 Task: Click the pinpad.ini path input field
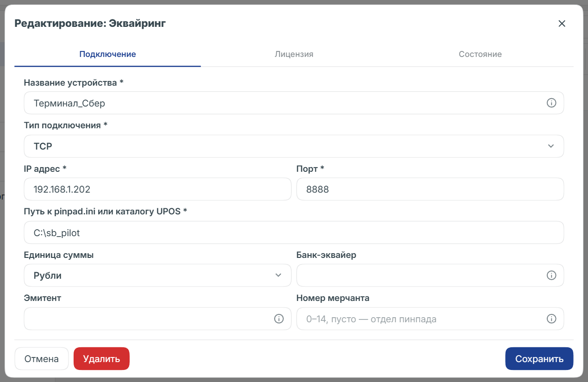294,232
